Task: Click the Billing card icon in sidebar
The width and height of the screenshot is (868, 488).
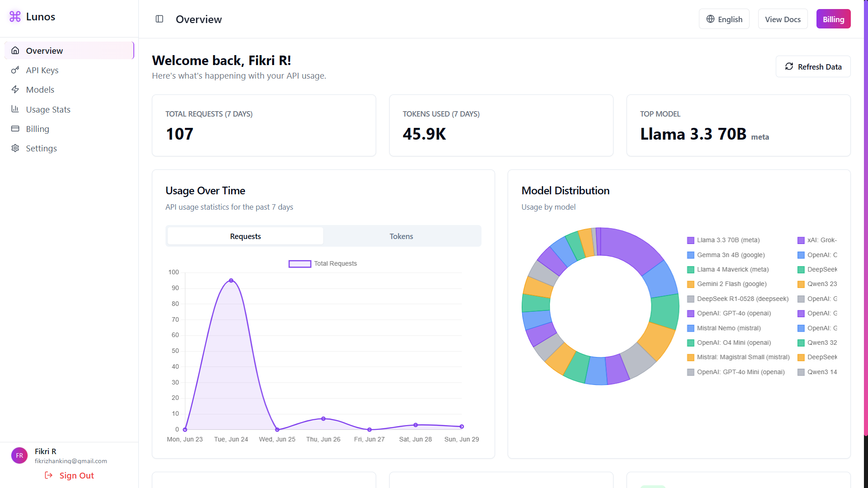Action: [15, 129]
